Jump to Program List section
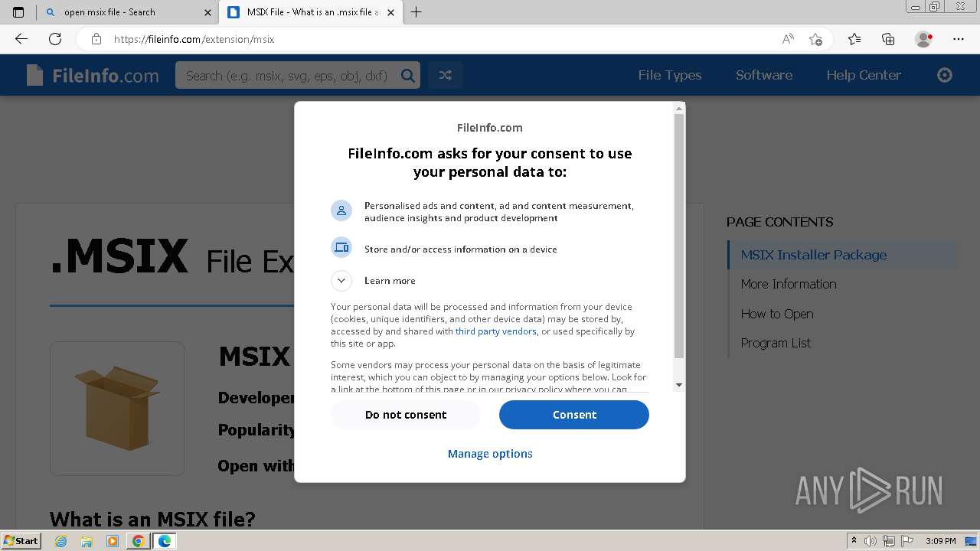 click(776, 343)
